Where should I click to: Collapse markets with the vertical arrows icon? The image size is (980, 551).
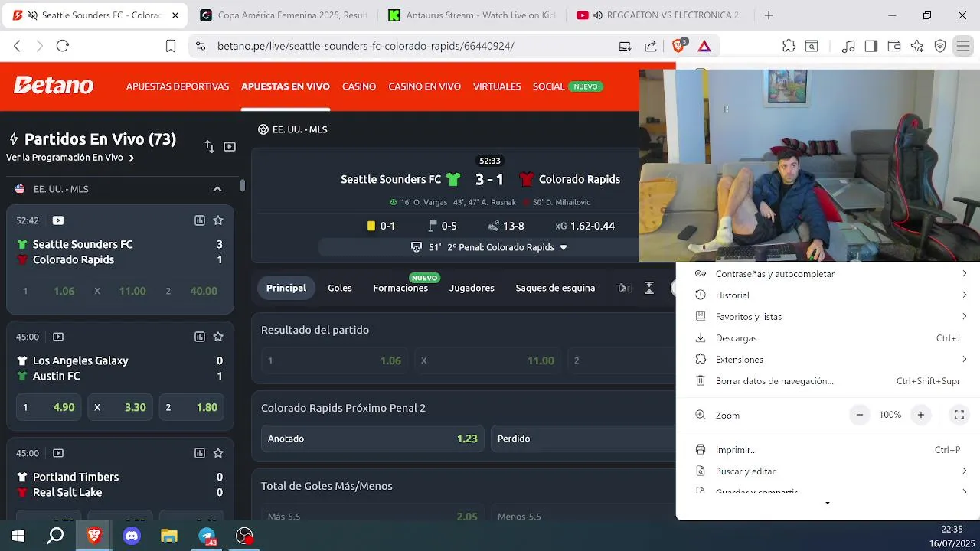[649, 288]
